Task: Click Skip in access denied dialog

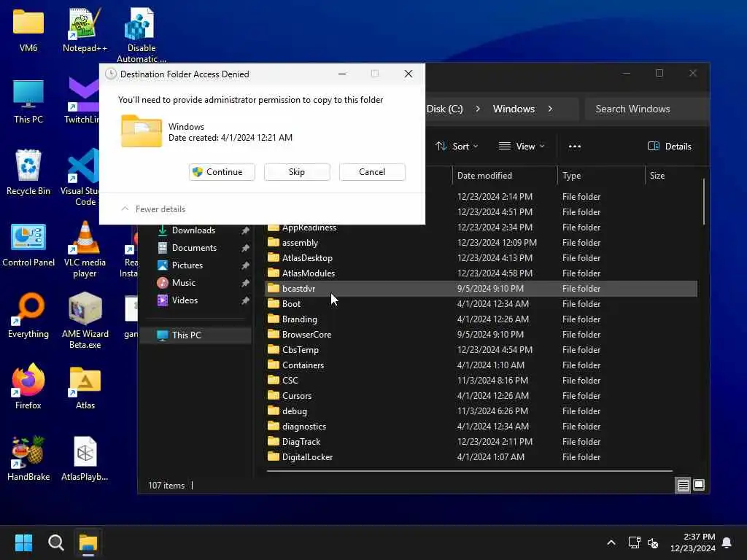Action: pos(297,172)
